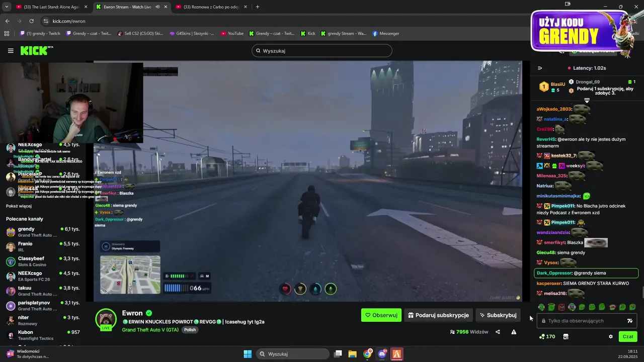Open File Explorer from taskbar
Screen dimensions: 644x362
[352, 354]
